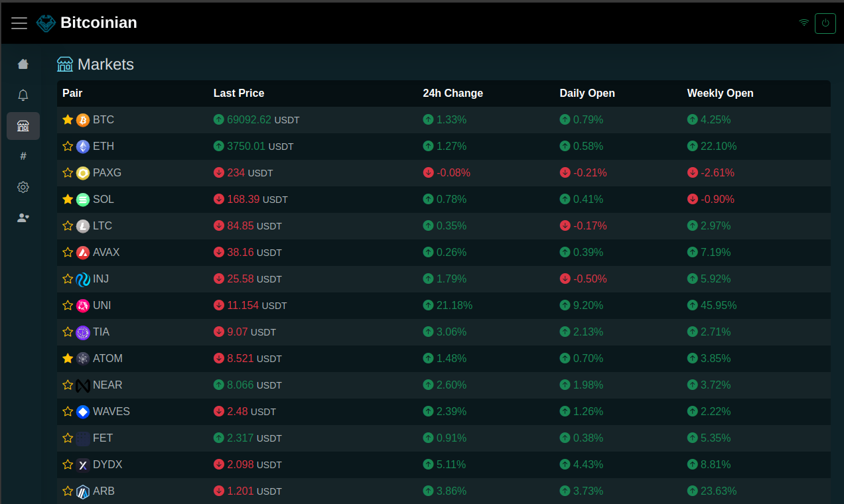Screen dimensions: 844x504
Task: Open the ETH pair name
Action: 104,147
